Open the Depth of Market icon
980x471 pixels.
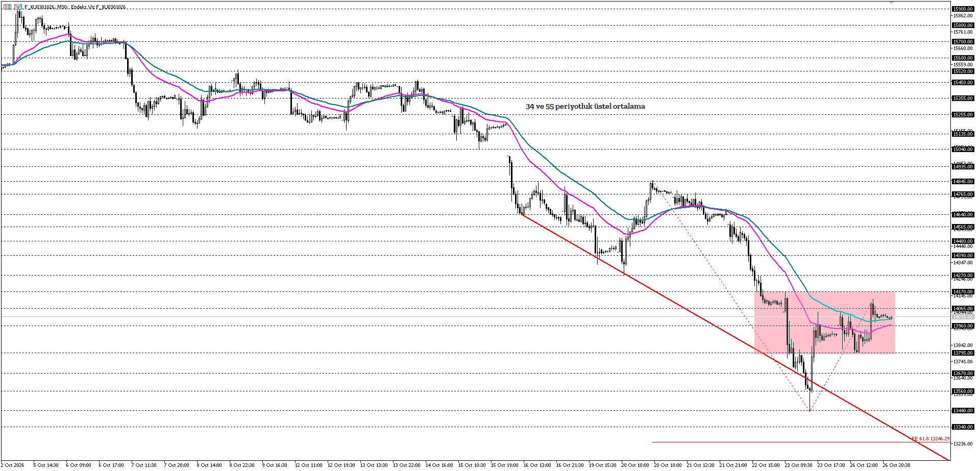pos(8,7)
